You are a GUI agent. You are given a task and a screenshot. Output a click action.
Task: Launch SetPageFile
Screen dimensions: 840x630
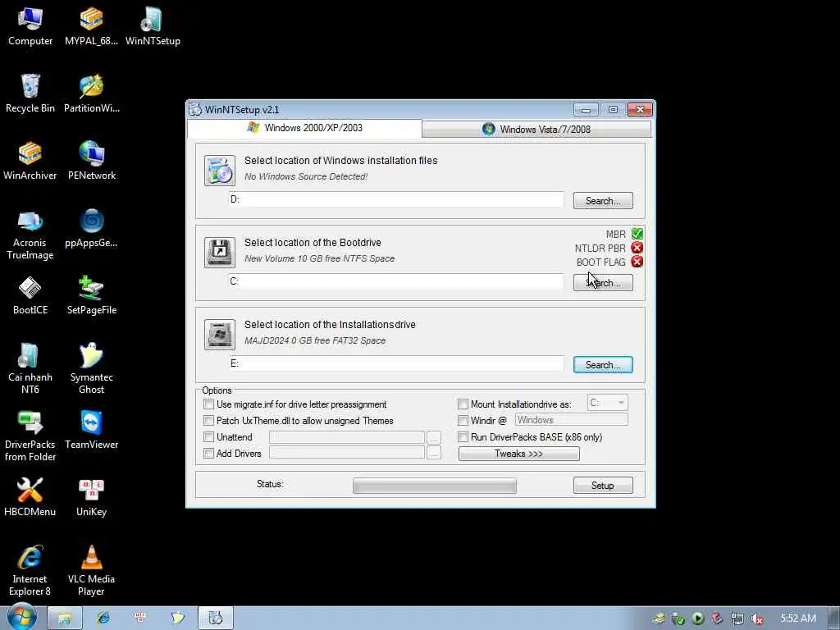(91, 295)
